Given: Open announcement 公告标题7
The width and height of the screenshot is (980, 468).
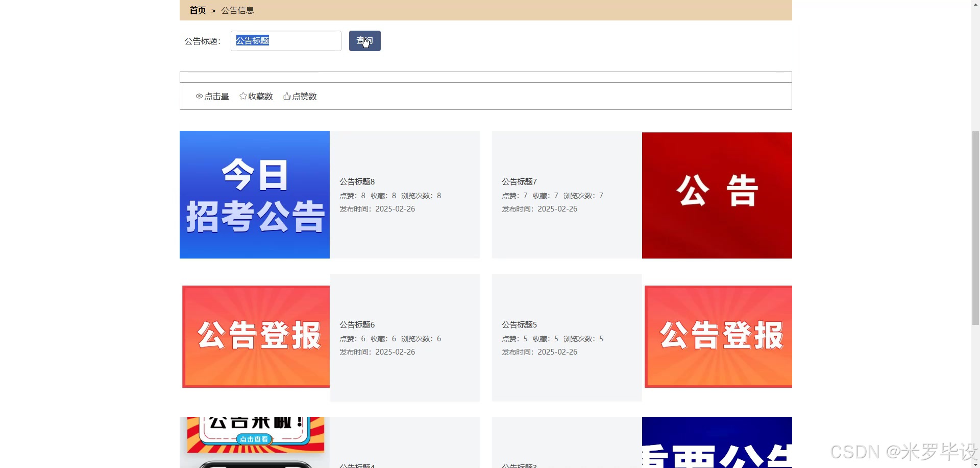Looking at the screenshot, I should 520,181.
